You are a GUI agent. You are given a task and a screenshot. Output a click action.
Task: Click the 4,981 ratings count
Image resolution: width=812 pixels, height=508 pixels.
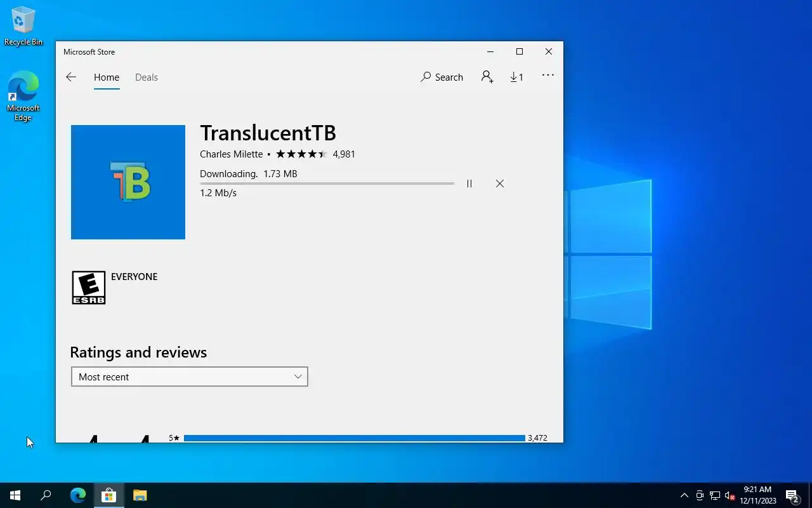[344, 154]
